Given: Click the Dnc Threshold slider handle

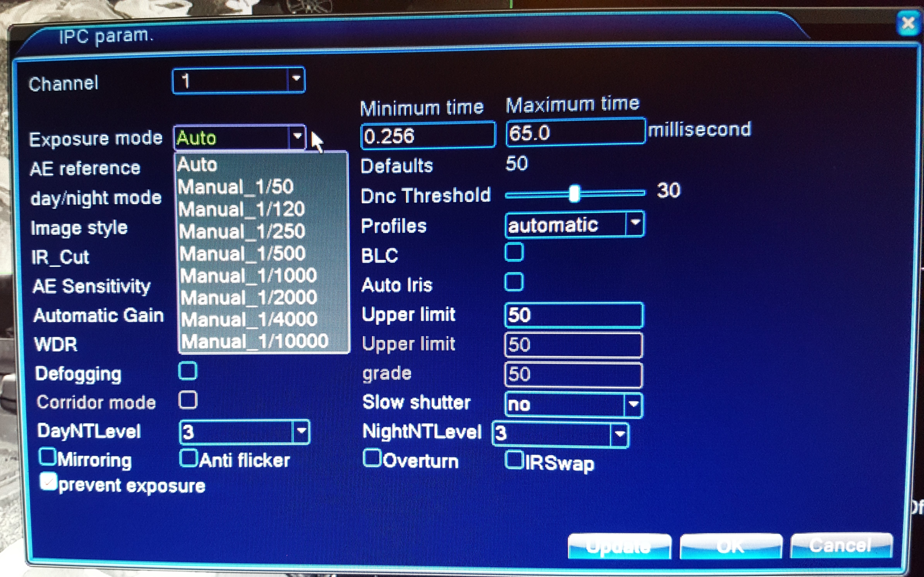Looking at the screenshot, I should point(574,193).
